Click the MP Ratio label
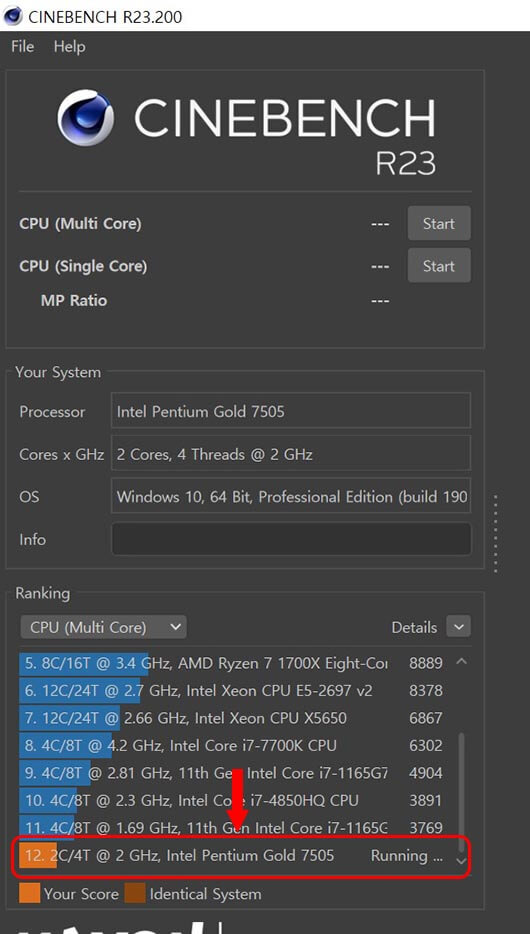The image size is (530, 934). point(74,300)
